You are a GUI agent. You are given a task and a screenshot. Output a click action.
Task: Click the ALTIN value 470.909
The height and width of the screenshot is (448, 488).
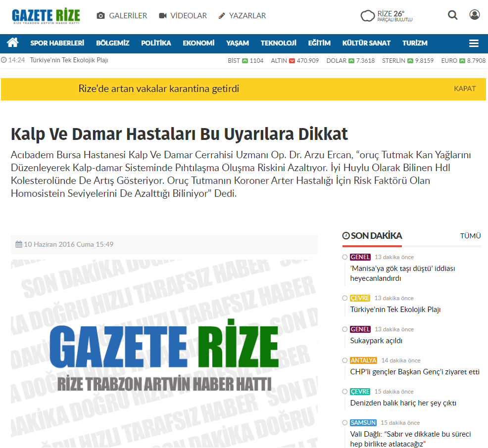point(308,61)
